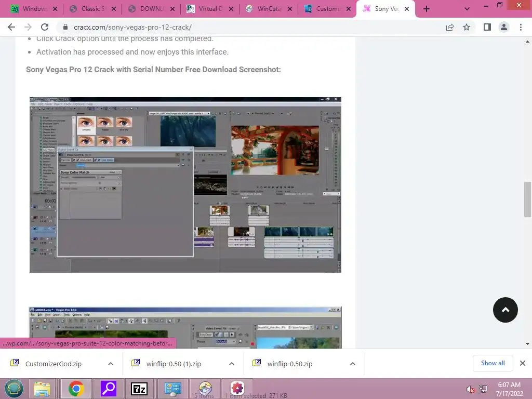532x399 pixels.
Task: Open the downloaded winflip-0.50.zip file
Action: pos(290,364)
